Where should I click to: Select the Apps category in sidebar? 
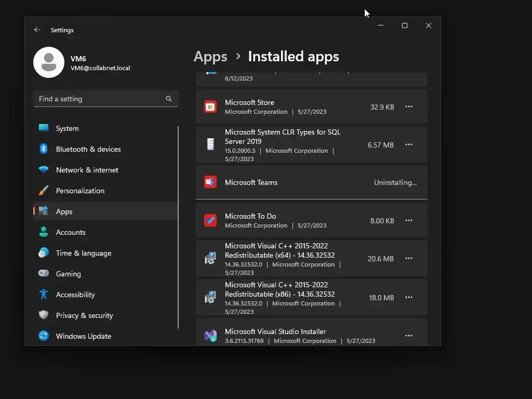[105, 211]
